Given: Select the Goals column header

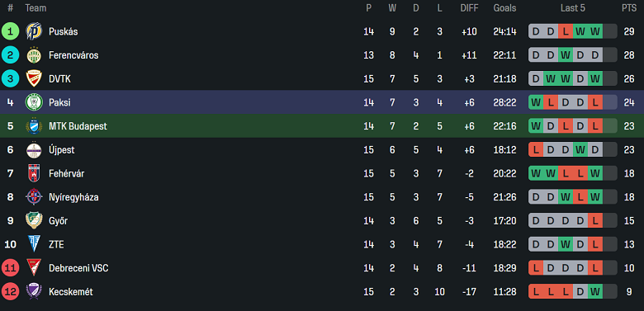Looking at the screenshot, I should click(x=504, y=7).
